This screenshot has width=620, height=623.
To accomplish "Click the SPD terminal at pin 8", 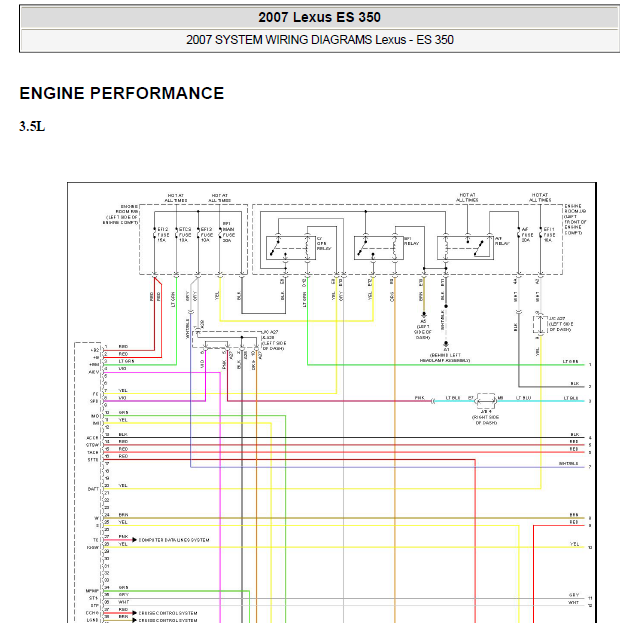I will pyautogui.click(x=94, y=401).
